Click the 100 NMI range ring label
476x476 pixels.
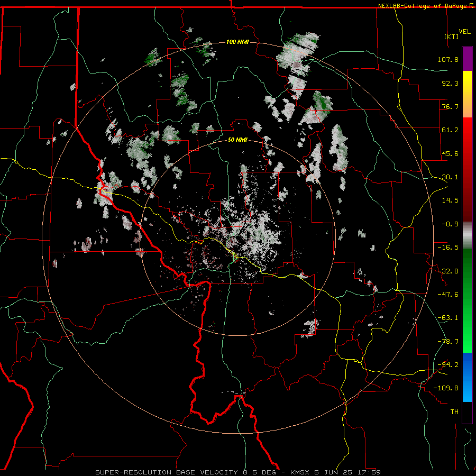[x=237, y=42]
